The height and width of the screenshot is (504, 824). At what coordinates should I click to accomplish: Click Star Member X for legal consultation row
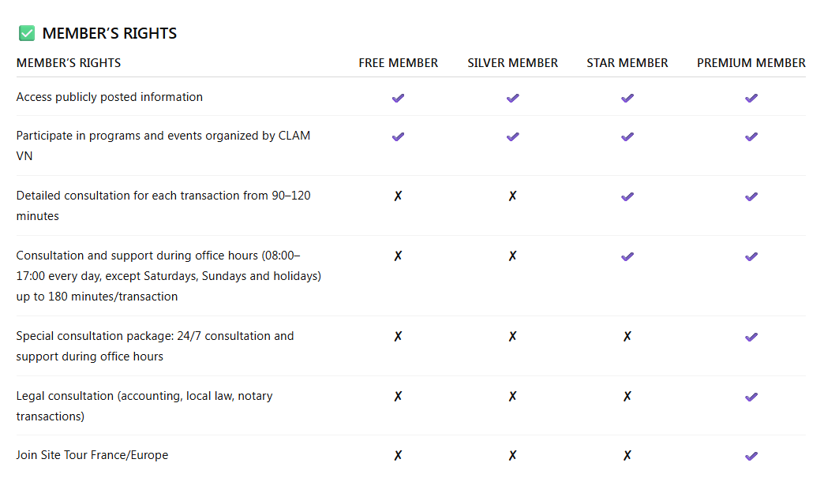pos(627,396)
